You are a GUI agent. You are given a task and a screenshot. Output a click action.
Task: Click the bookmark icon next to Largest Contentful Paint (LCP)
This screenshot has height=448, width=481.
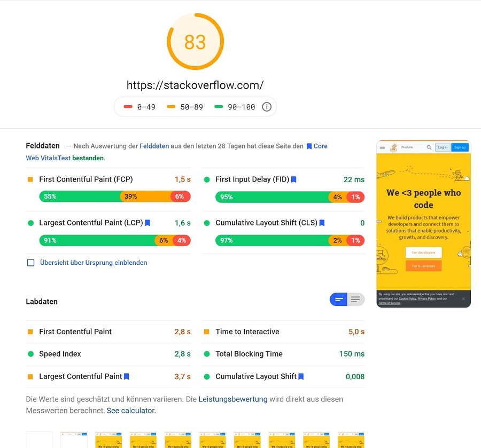148,223
